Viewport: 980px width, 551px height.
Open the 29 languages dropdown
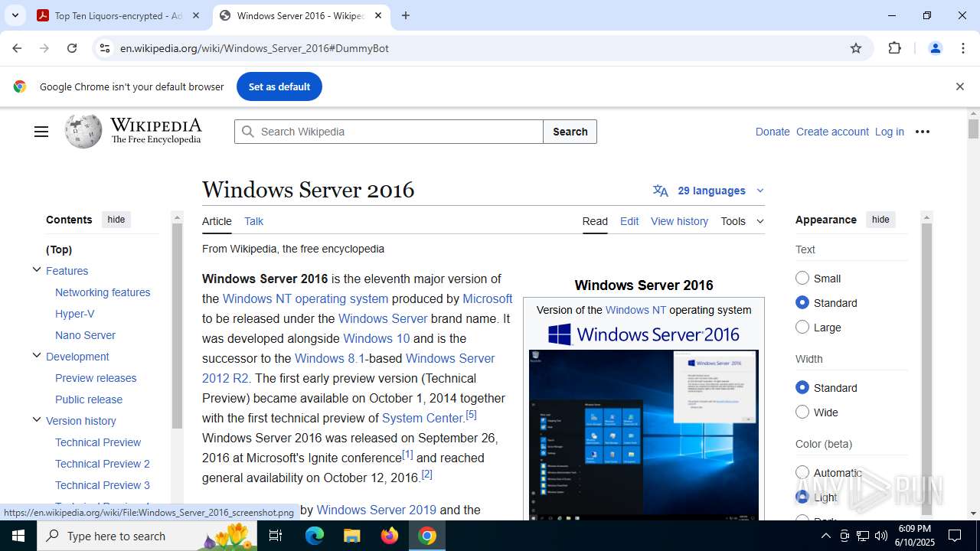pos(708,191)
